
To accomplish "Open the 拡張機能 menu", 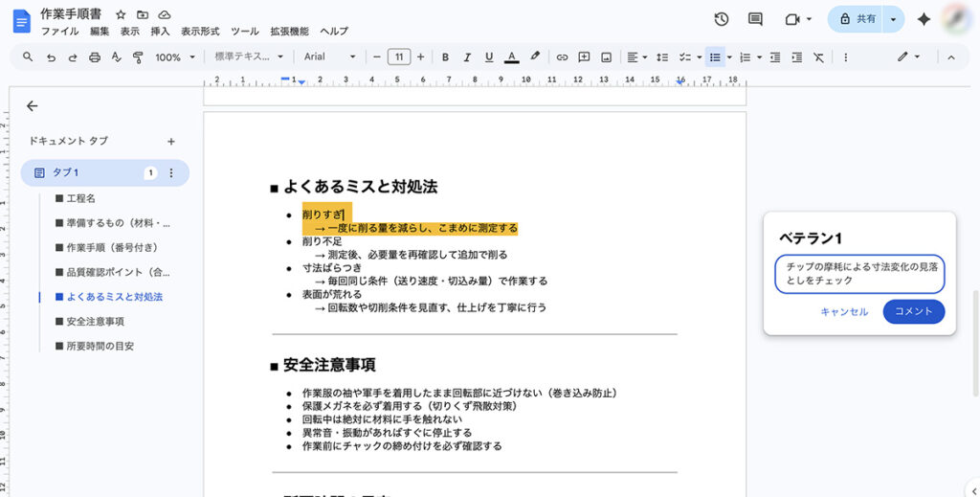I will [x=289, y=31].
